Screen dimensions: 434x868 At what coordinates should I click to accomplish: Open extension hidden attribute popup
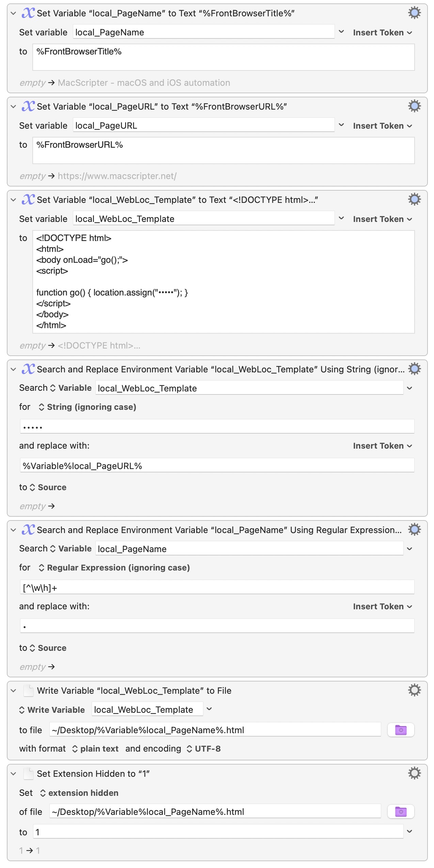click(x=79, y=793)
